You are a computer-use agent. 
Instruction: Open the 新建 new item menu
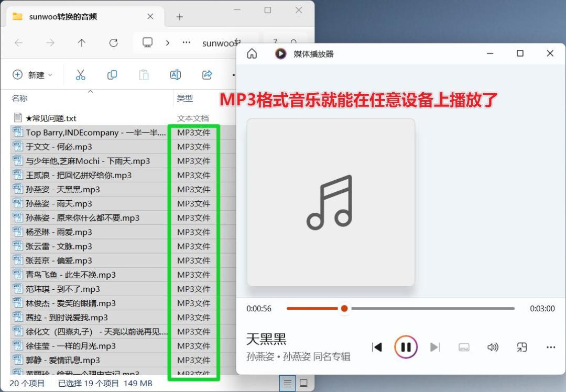tap(32, 75)
